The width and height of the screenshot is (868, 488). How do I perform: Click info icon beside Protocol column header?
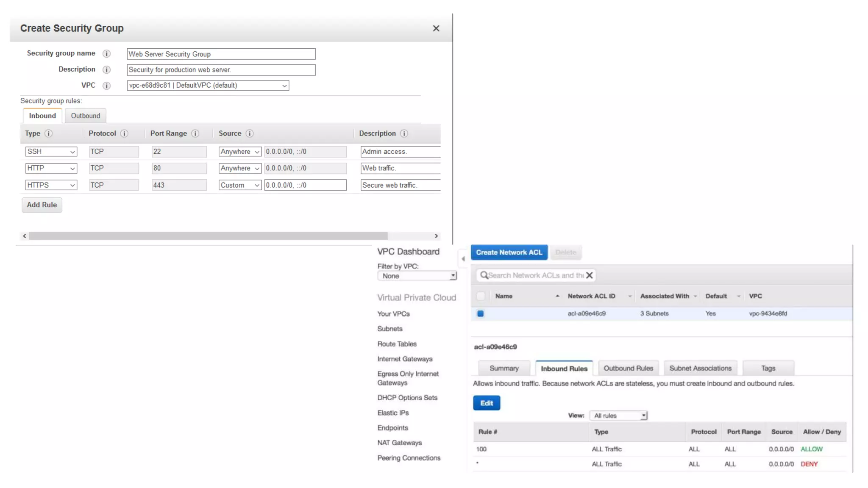[x=124, y=133]
